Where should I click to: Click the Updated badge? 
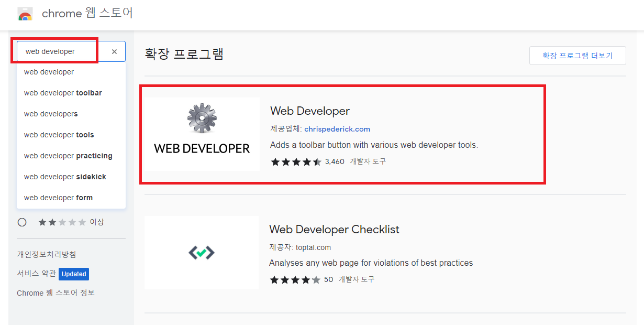click(x=74, y=274)
